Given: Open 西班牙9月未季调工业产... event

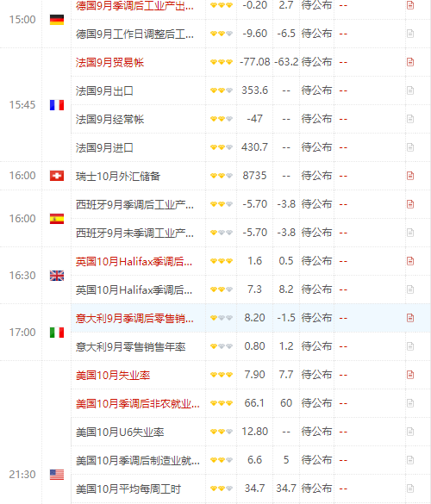Looking at the screenshot, I should [134, 233].
